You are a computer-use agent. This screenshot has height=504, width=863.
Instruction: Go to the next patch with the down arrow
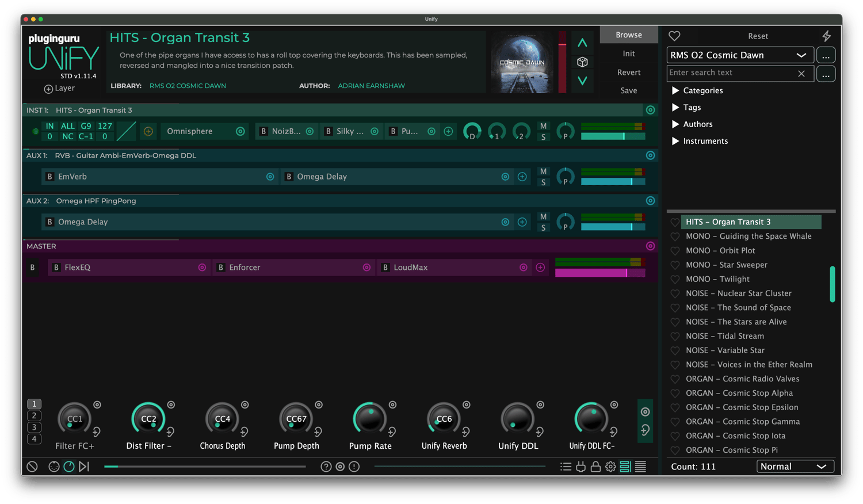pos(582,81)
